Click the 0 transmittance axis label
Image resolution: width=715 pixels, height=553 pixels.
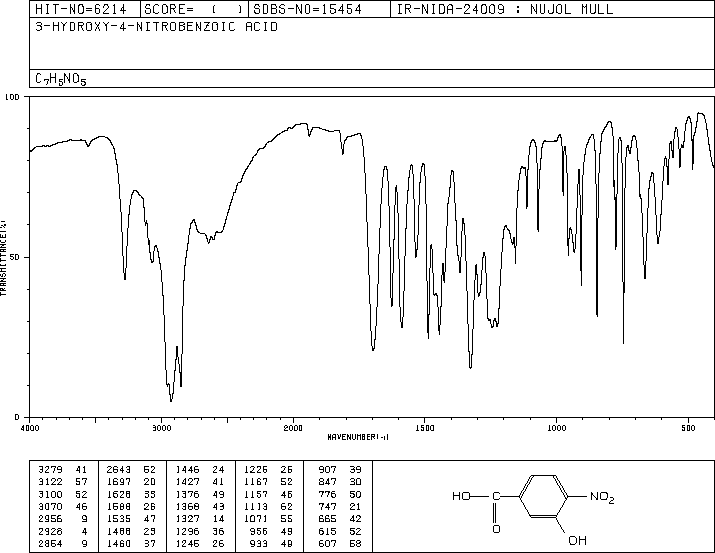pyautogui.click(x=17, y=417)
